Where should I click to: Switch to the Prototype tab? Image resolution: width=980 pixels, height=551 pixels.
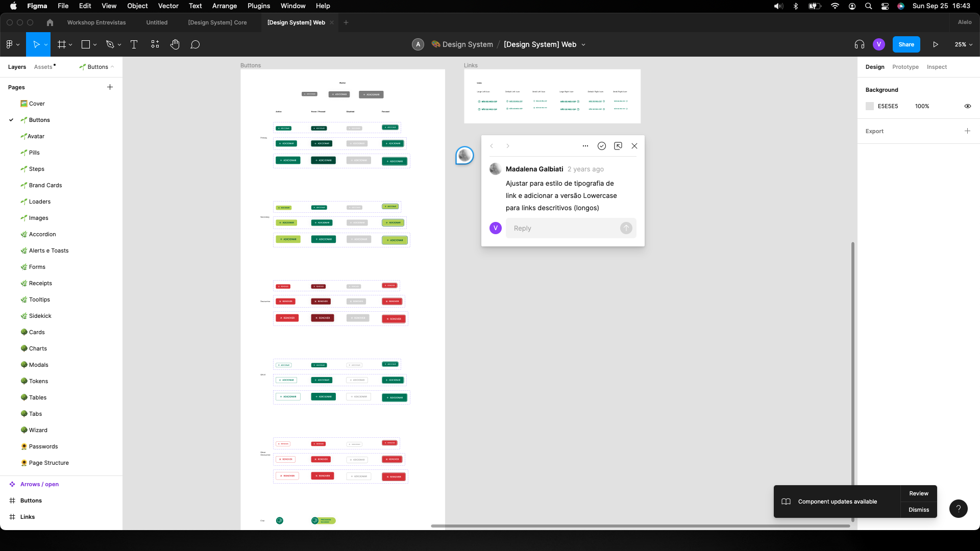pos(905,67)
